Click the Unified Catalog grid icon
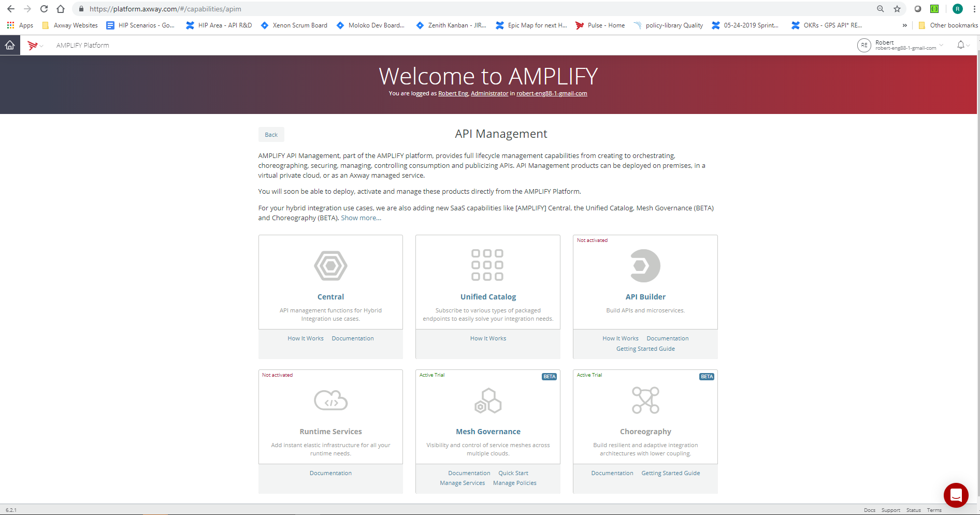980x515 pixels. point(487,265)
